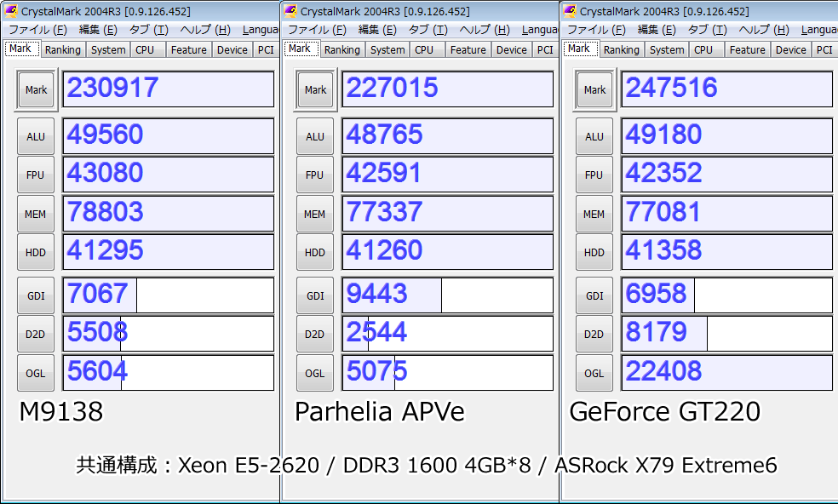This screenshot has height=504, width=838.
Task: Open ヘルプ menu in Parhelia APVe window
Action: [485, 30]
